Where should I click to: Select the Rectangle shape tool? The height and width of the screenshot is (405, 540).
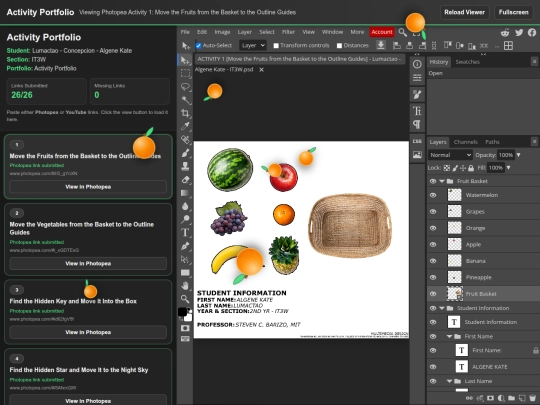(185, 272)
